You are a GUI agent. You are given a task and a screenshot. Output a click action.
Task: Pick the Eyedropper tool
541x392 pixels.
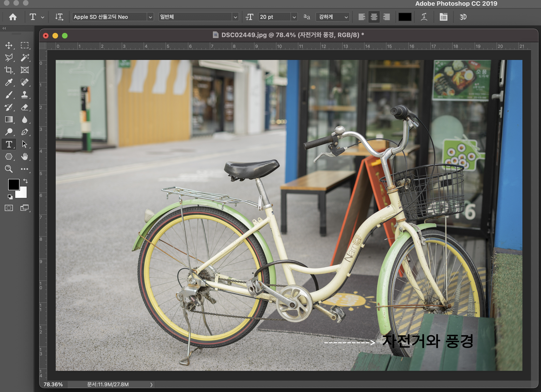9,82
